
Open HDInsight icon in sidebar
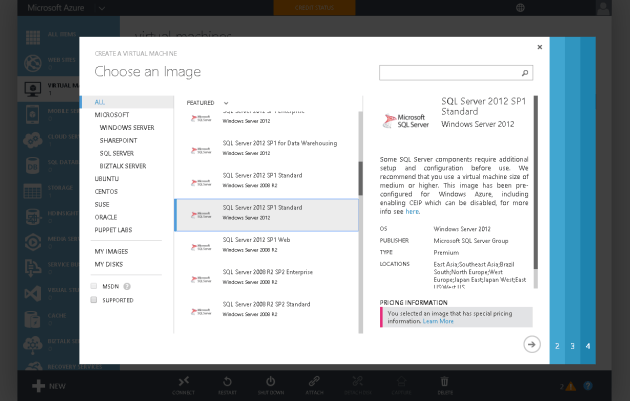tap(33, 217)
